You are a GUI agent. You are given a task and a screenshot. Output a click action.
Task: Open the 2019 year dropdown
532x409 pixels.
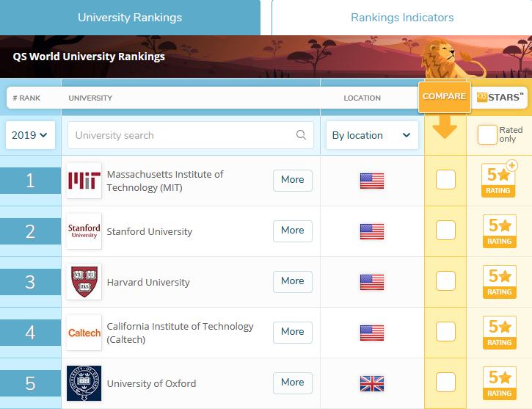tap(30, 135)
